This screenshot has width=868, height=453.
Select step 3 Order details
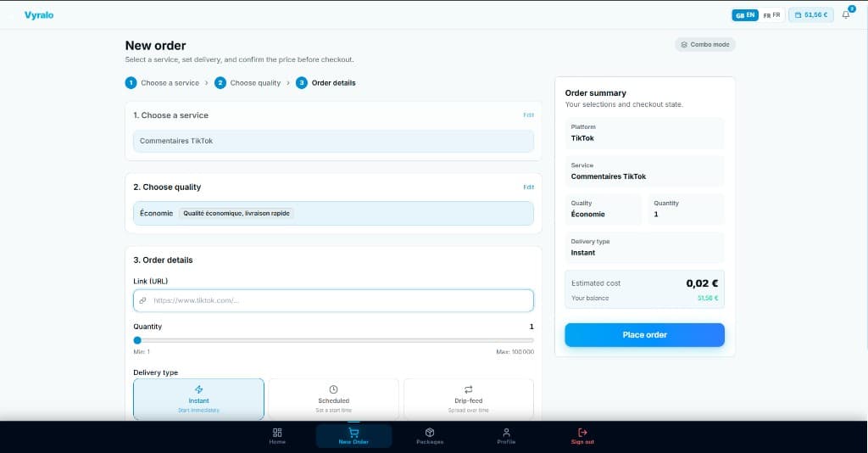pos(325,83)
